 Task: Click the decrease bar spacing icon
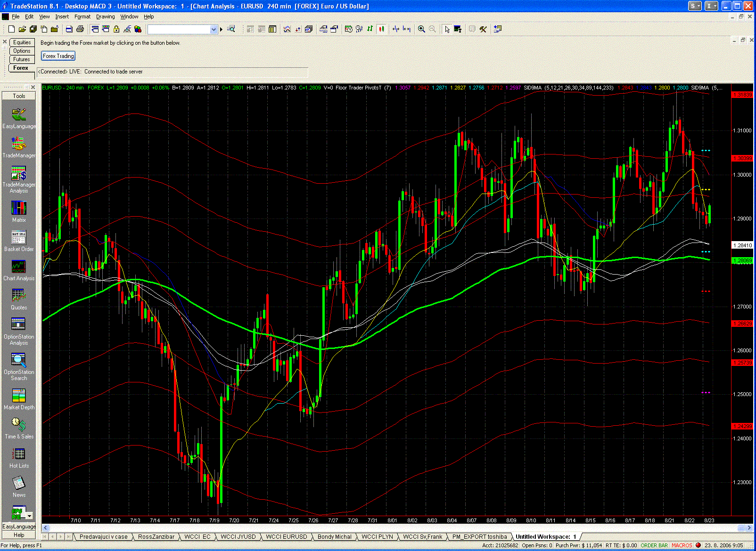coord(396,29)
